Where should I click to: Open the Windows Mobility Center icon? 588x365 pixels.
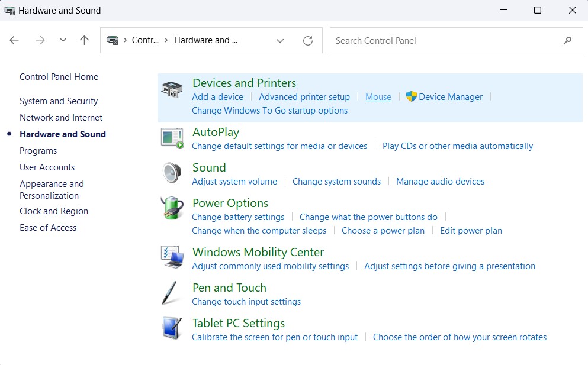(172, 257)
